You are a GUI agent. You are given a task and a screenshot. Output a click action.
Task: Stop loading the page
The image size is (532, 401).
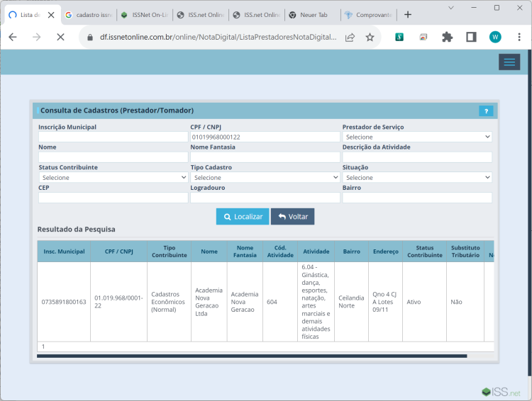point(60,37)
